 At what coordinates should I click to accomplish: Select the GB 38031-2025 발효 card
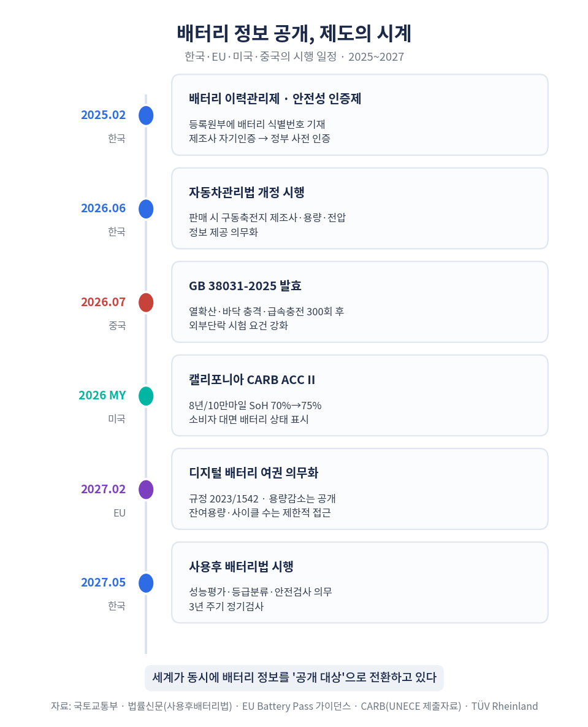pos(359,302)
